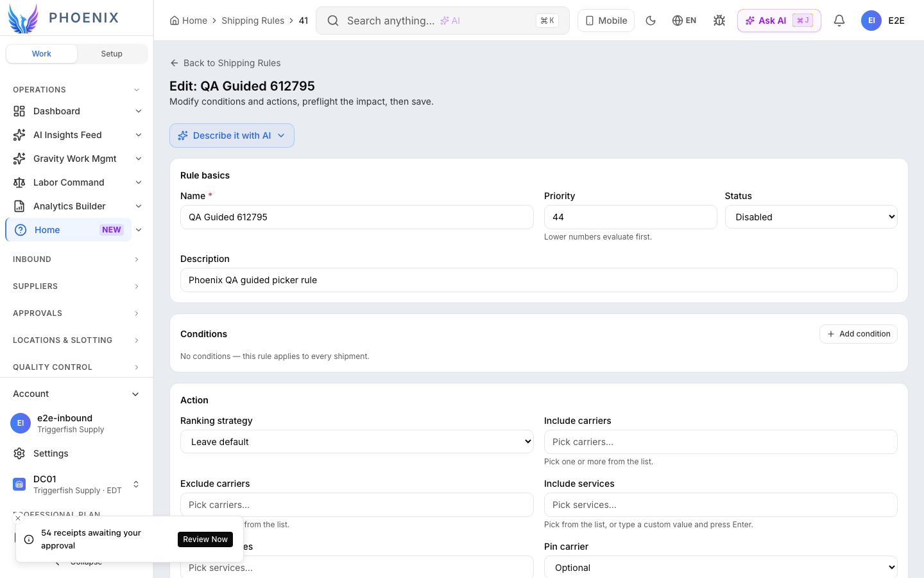Open DC01 warehouse switcher
924x578 pixels.
pyautogui.click(x=76, y=484)
